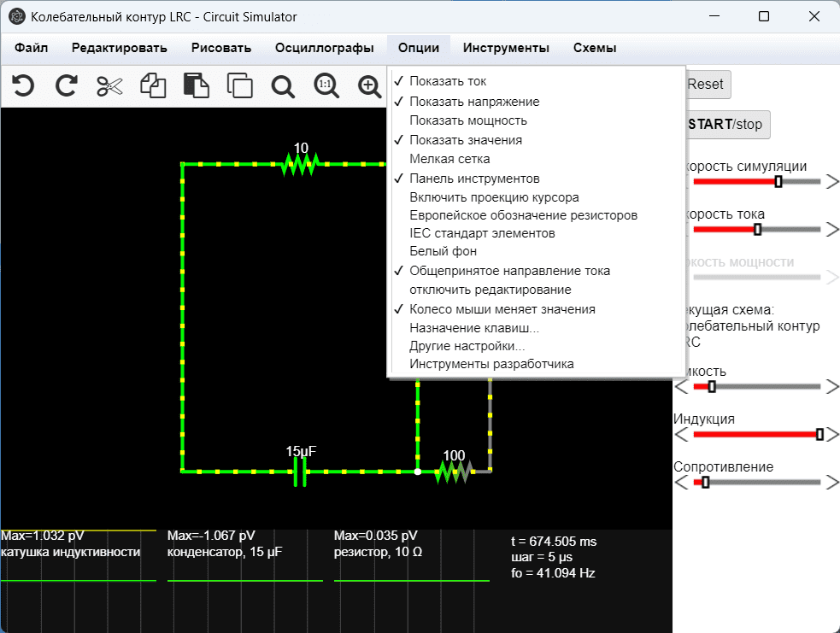Choose 'Назначение клавиш...' from the menu

[x=473, y=328]
